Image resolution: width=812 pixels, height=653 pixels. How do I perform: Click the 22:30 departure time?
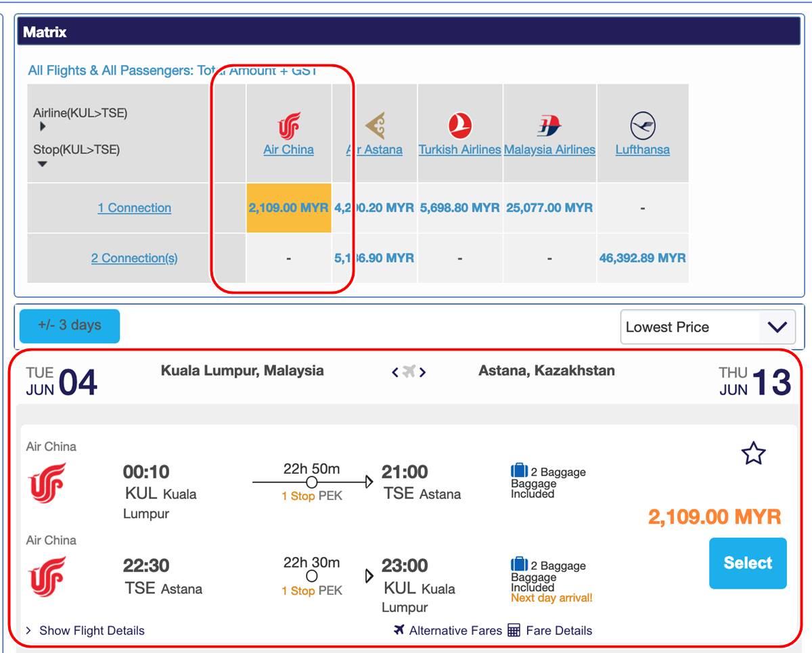(146, 566)
